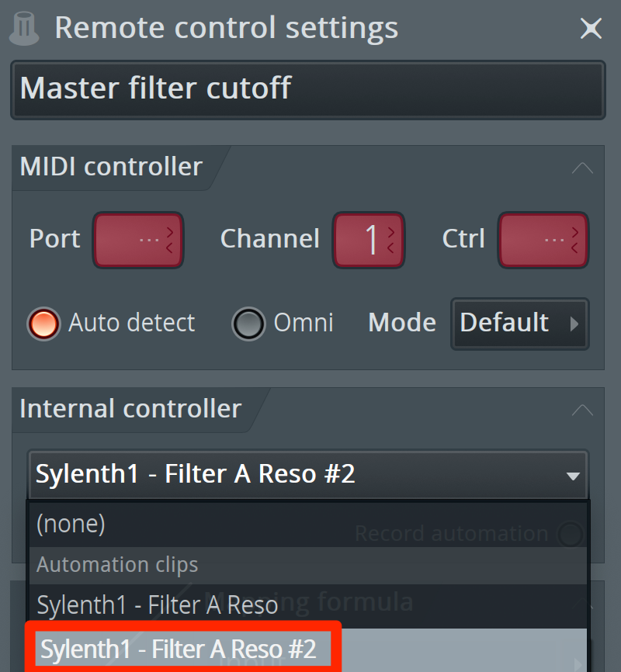621x672 pixels.
Task: Increase the Ctrl value with up arrow
Action: click(574, 232)
